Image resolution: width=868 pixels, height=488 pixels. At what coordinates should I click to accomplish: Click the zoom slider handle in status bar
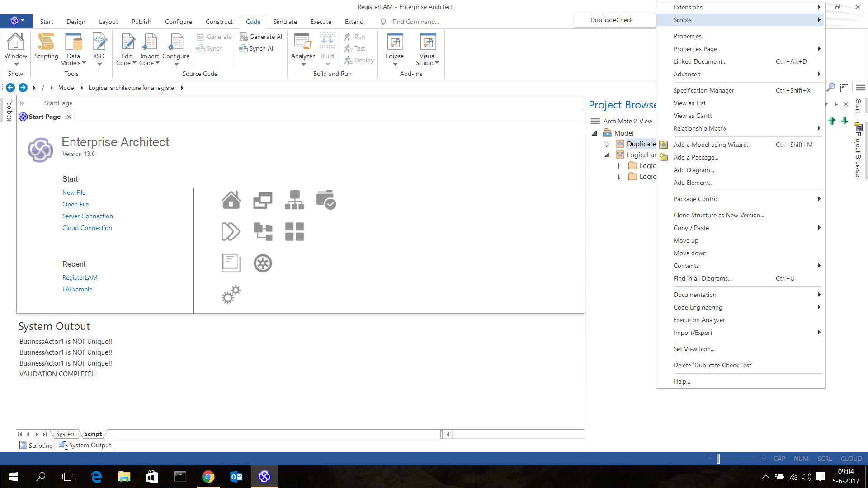coord(718,459)
